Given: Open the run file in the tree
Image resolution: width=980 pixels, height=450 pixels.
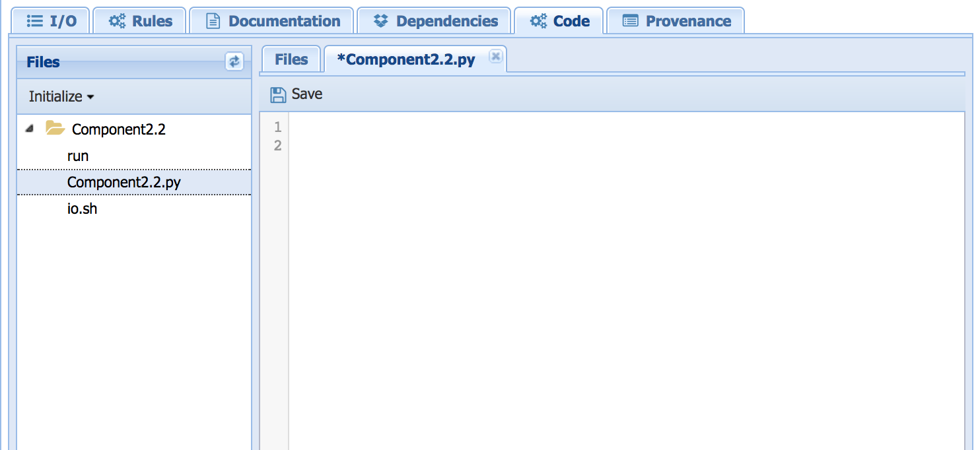Looking at the screenshot, I should pos(78,156).
